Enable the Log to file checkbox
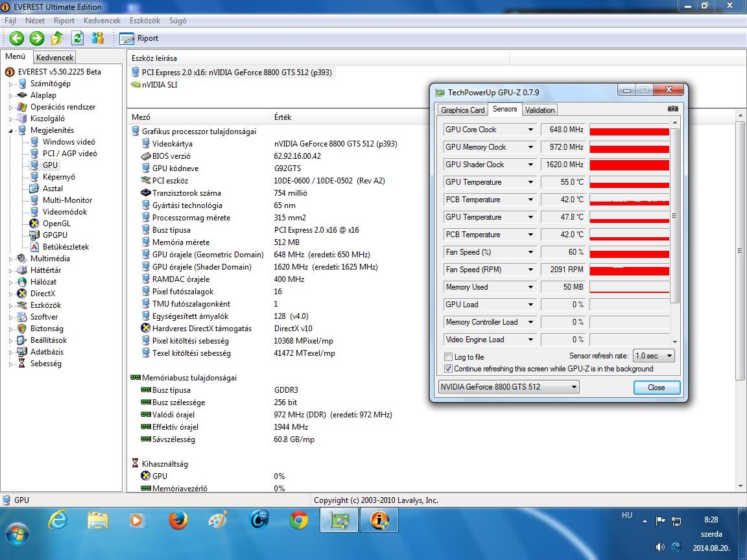Screen dimensions: 747x560 (448, 356)
